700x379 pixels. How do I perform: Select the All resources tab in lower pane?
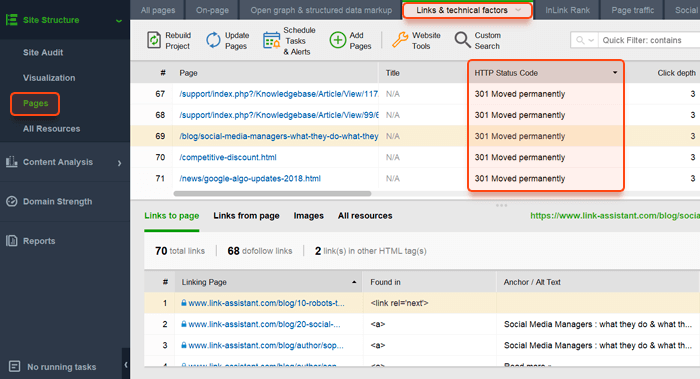click(365, 216)
